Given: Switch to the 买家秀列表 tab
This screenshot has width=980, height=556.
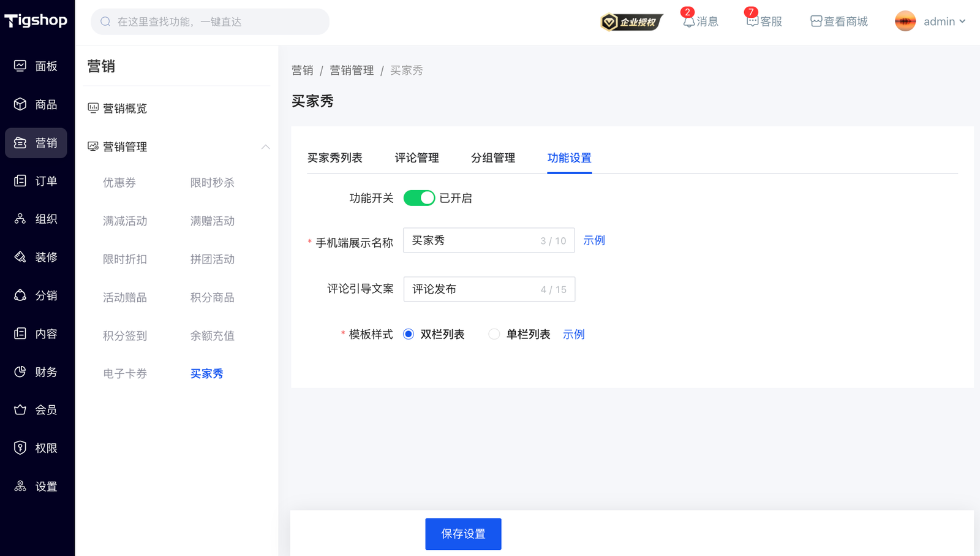Looking at the screenshot, I should 334,158.
